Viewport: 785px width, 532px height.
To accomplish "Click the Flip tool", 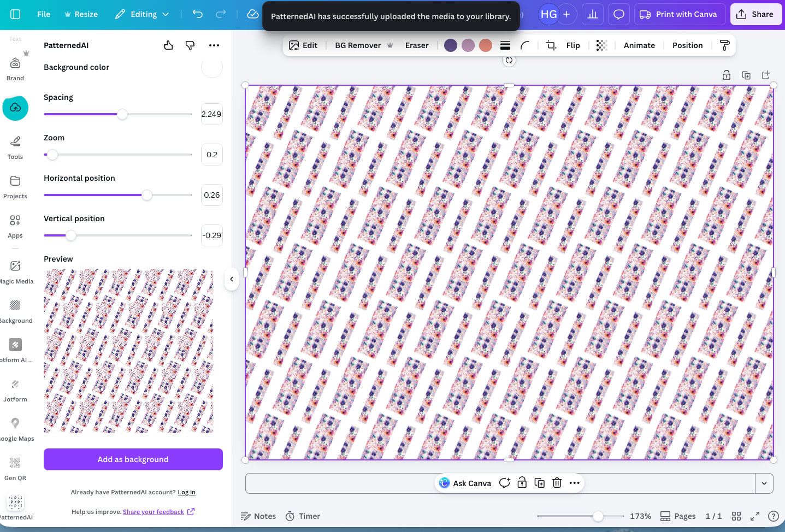I will point(573,45).
